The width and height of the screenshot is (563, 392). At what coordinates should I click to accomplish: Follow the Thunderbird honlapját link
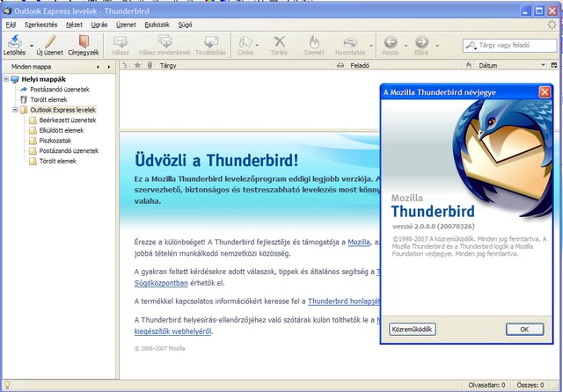click(343, 301)
